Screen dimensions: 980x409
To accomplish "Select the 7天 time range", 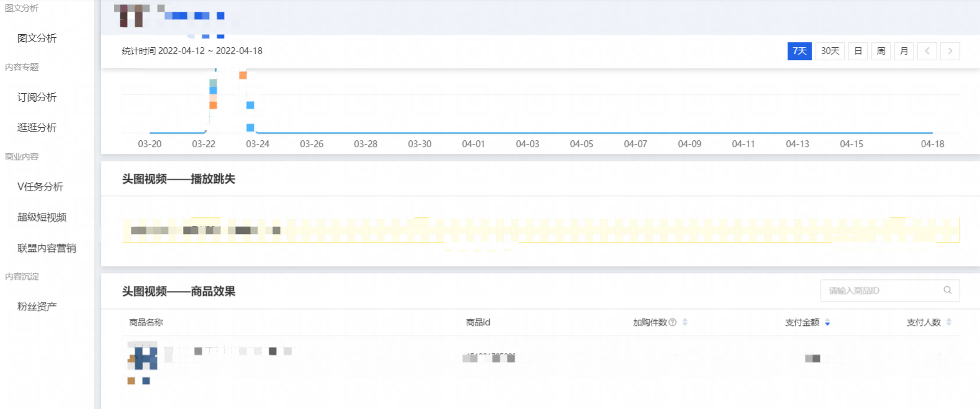I will tap(799, 51).
